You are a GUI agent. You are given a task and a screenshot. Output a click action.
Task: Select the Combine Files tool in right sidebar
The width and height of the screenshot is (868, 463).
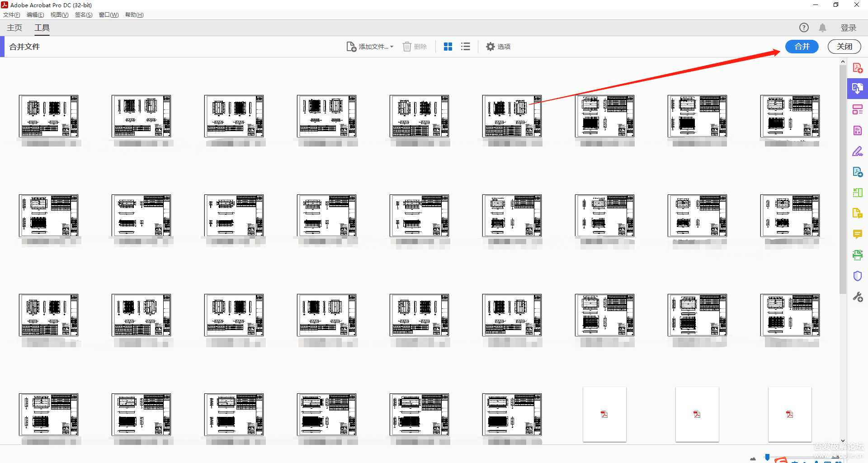coord(858,89)
